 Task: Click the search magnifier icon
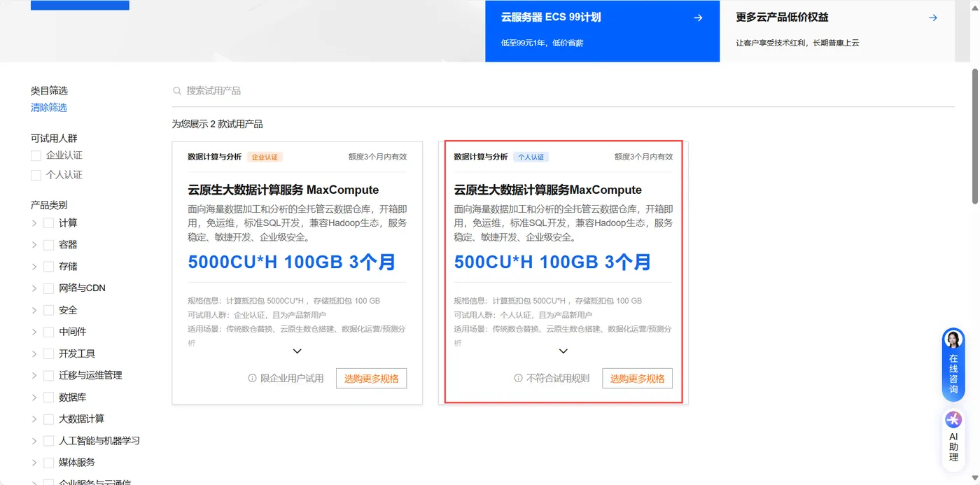pos(177,91)
